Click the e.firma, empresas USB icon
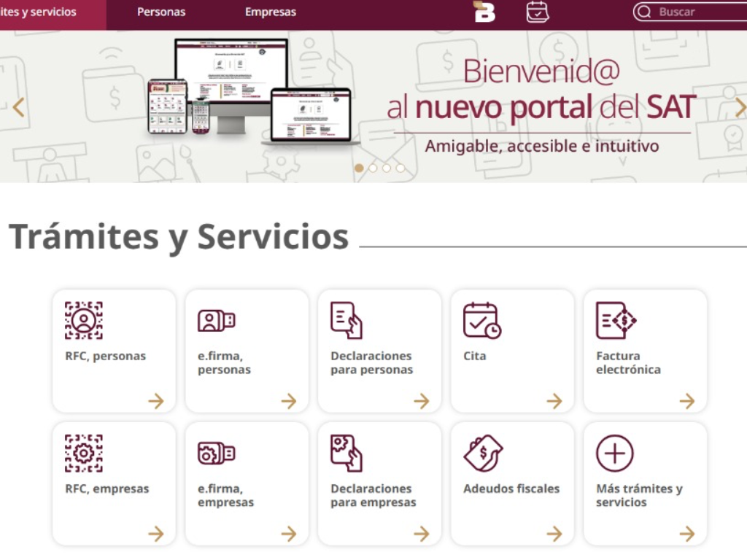This screenshot has height=560, width=747. tap(216, 454)
